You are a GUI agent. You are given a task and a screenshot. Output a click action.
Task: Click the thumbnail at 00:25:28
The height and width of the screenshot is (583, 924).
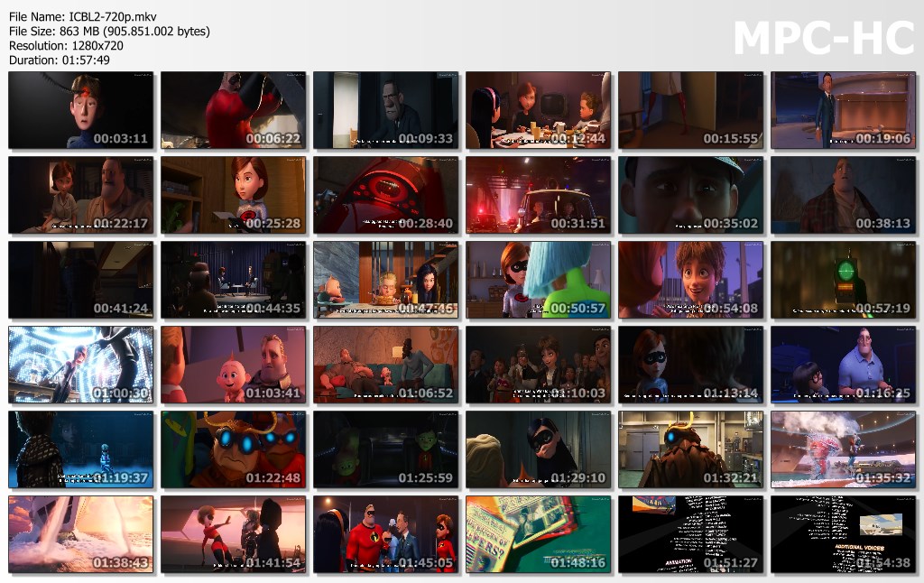(234, 195)
